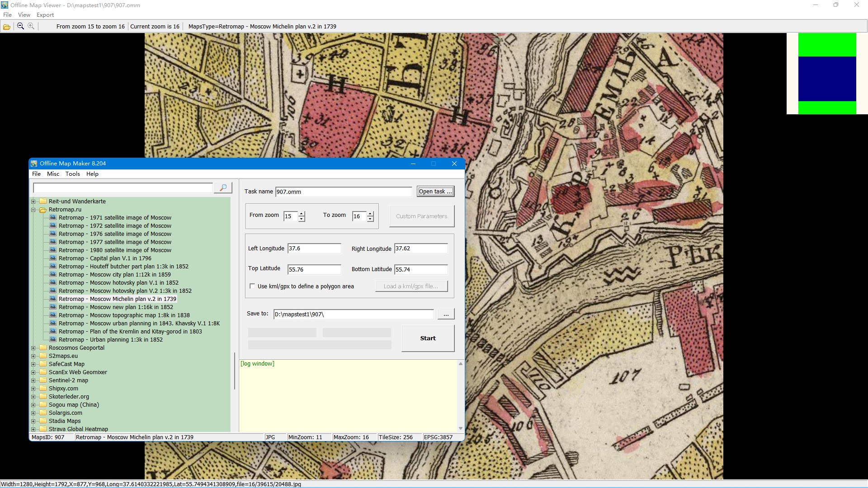
Task: Click the zoom in magnifier icon
Action: 31,26
